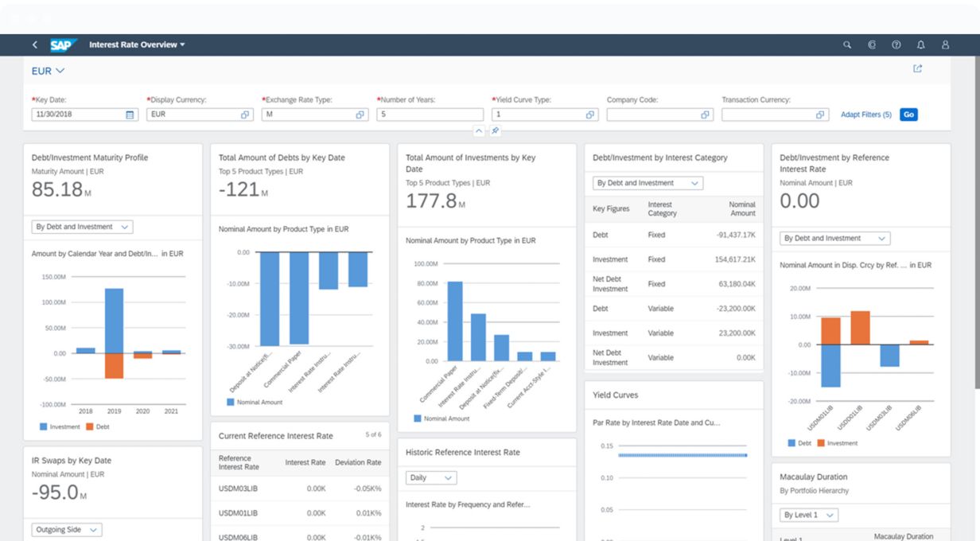
Task: Click the 2019 Investment bar in maturity chart
Action: coord(114,321)
